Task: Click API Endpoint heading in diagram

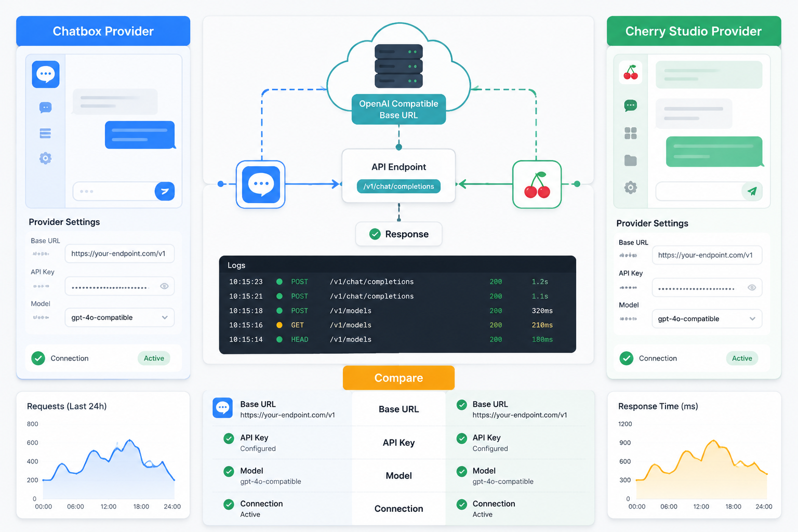Action: 398,167
